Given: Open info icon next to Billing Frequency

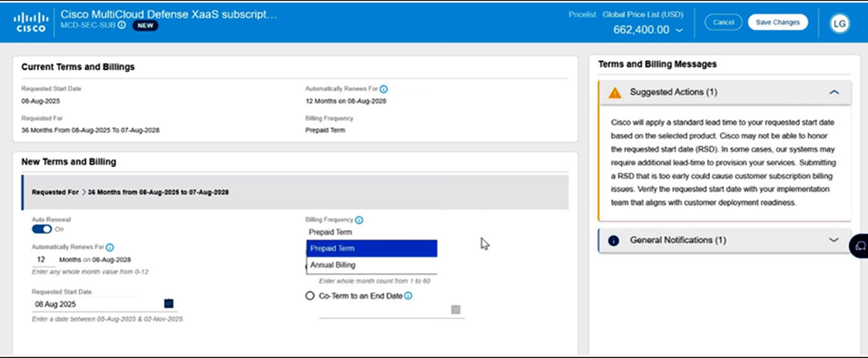Looking at the screenshot, I should pos(359,220).
